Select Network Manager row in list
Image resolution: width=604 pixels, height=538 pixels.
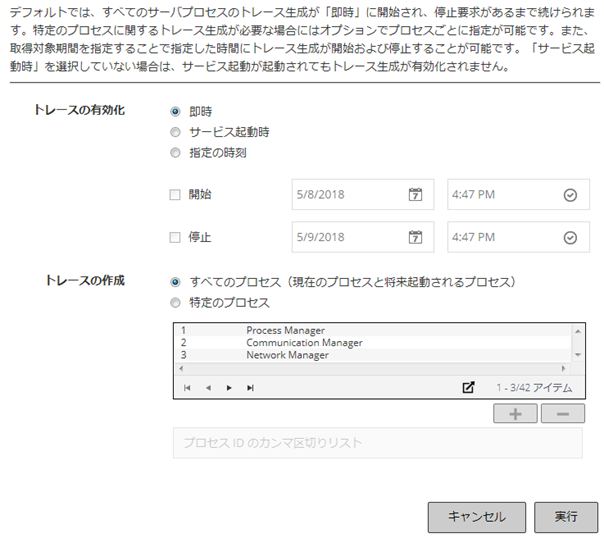tap(374, 355)
